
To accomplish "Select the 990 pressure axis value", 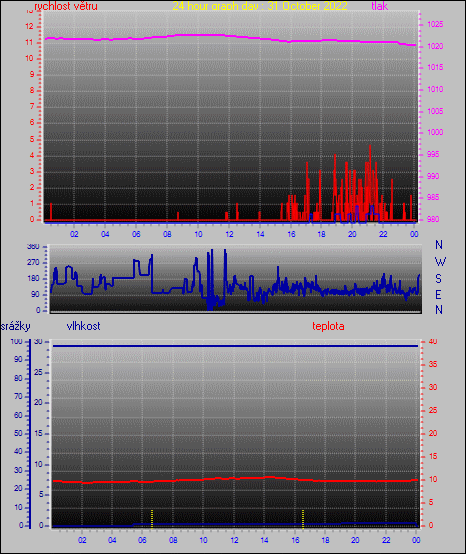I will pos(433,176).
